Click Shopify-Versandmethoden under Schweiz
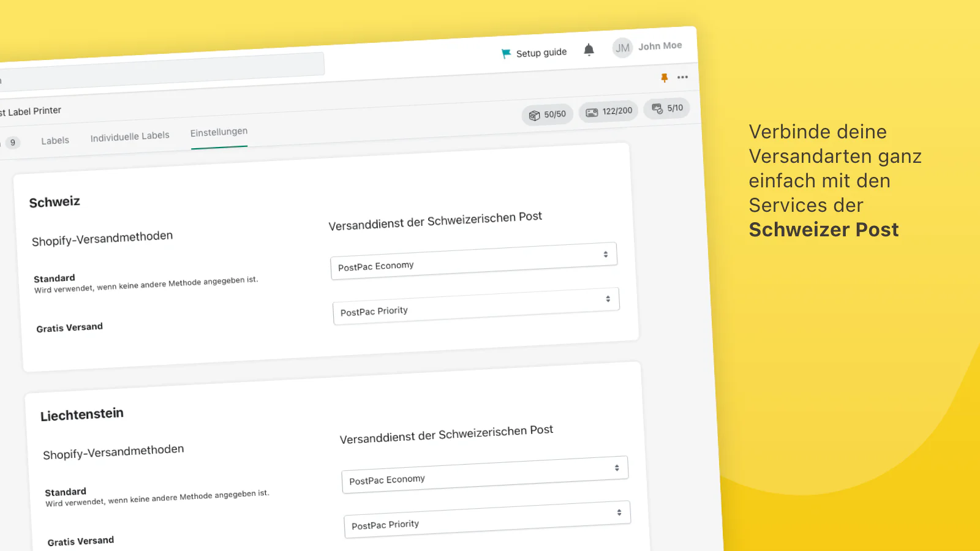This screenshot has height=551, width=980. pos(102,238)
